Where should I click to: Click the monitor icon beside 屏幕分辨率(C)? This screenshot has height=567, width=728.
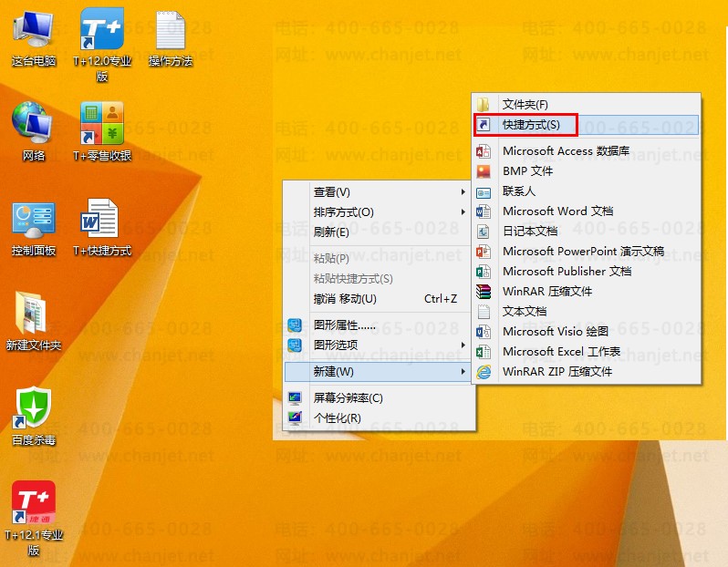[x=295, y=398]
